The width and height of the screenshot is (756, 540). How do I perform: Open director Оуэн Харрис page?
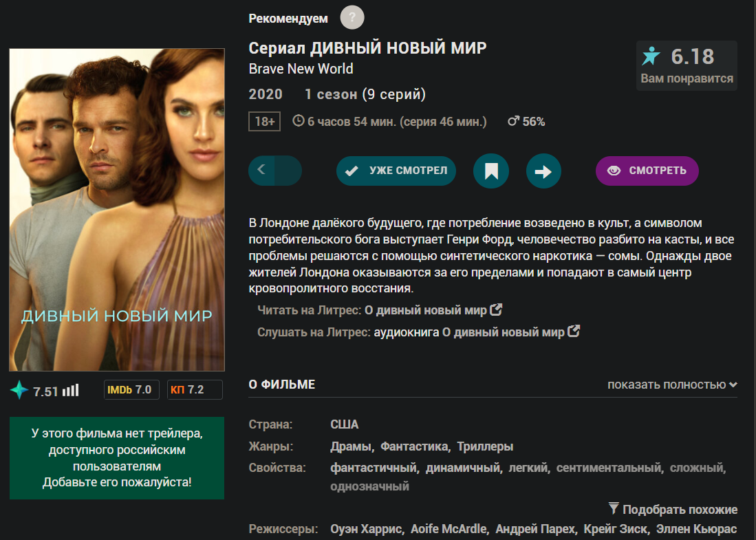366,529
